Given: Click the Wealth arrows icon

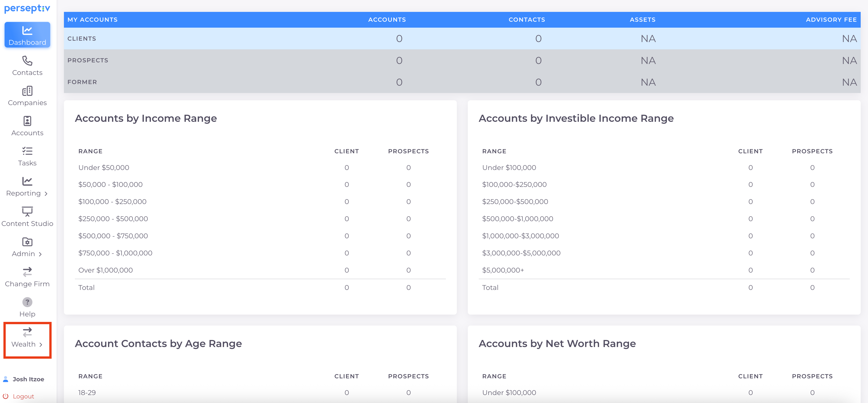Looking at the screenshot, I should point(27,332).
